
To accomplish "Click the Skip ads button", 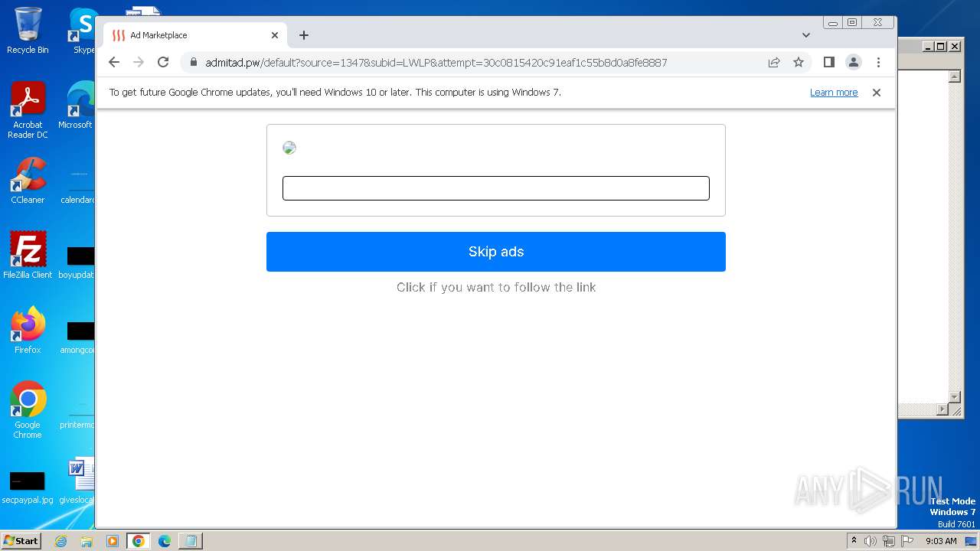I will (x=496, y=252).
